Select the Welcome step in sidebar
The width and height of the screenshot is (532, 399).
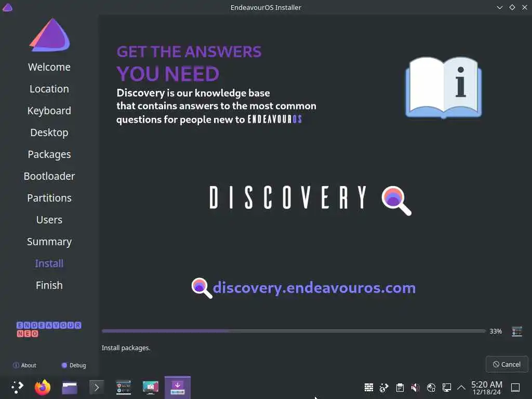click(x=49, y=67)
